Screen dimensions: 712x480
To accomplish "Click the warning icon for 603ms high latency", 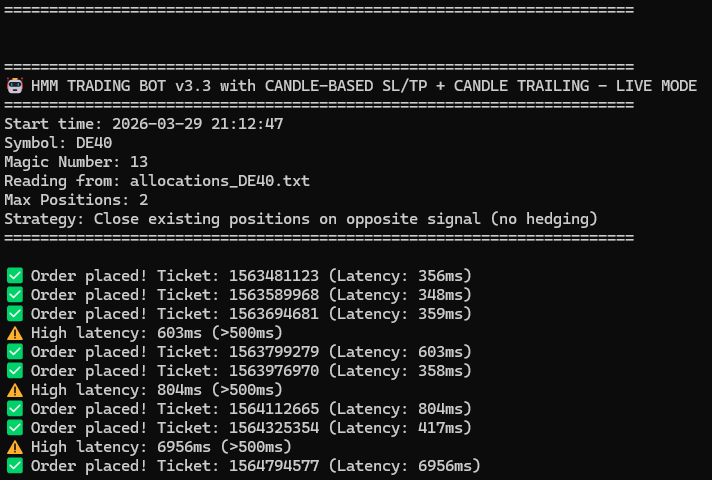I will pos(15,333).
